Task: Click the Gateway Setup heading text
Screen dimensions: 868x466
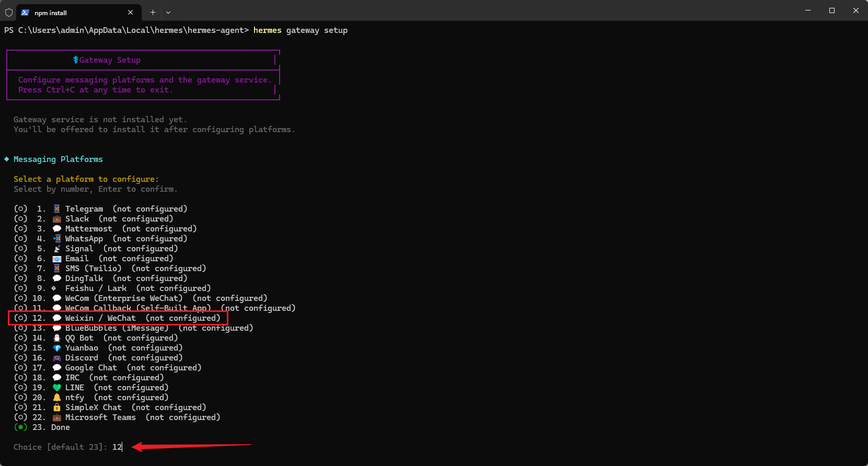Action: pos(110,60)
